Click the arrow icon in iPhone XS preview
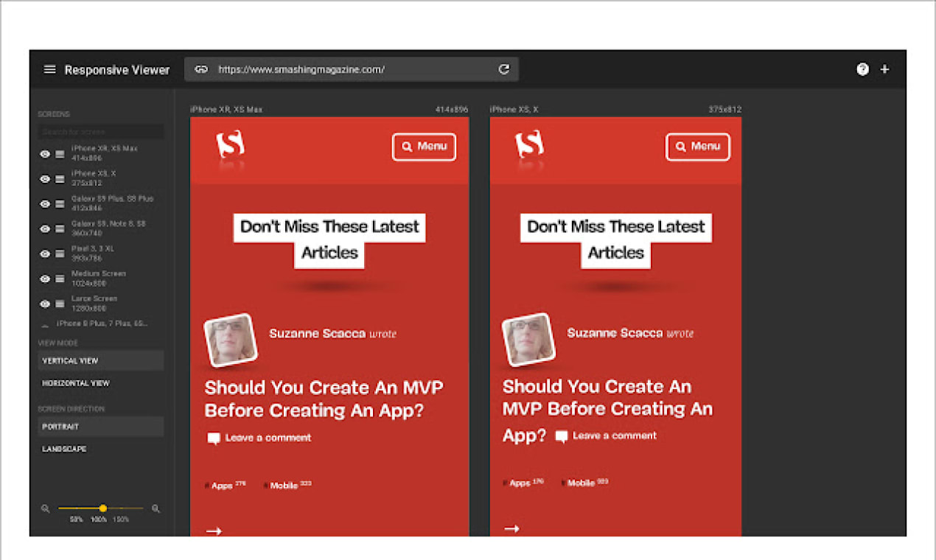 tap(511, 528)
